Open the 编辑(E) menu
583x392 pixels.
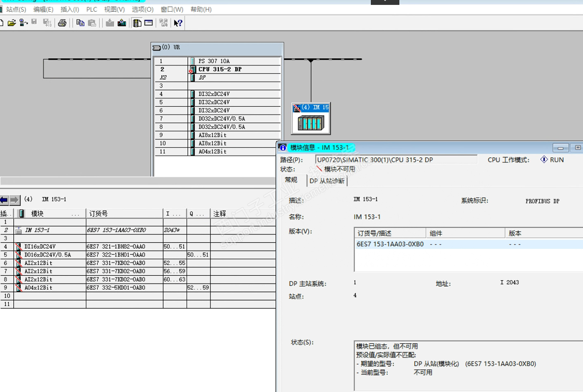coord(43,9)
